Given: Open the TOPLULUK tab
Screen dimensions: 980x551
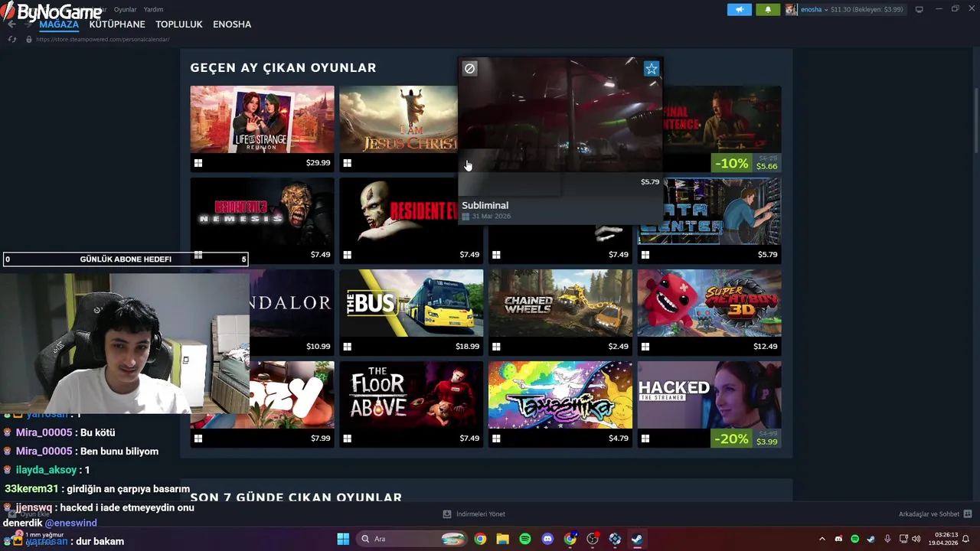Looking at the screenshot, I should (179, 24).
